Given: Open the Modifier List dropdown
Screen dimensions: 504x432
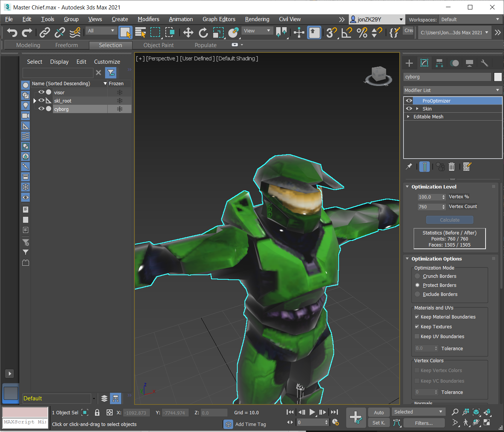Looking at the screenshot, I should 453,90.
